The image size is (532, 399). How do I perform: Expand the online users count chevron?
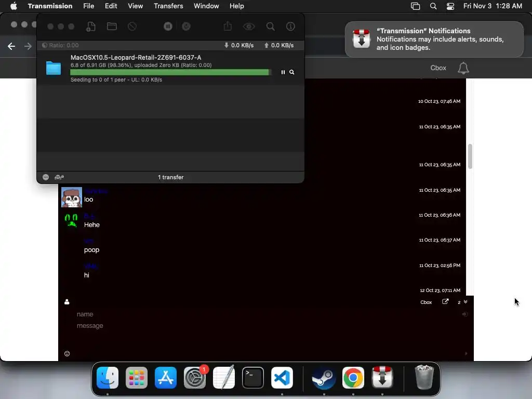465,302
